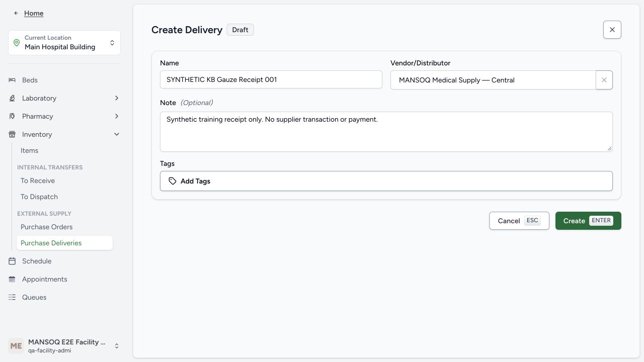Click the Appointments calendar icon

click(12, 279)
